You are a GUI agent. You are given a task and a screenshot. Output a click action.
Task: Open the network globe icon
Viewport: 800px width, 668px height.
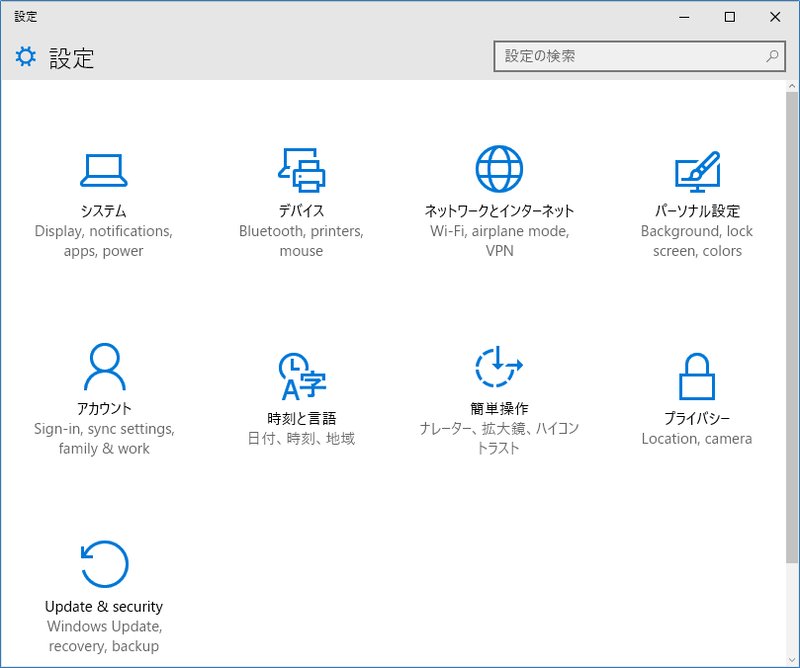[499, 169]
